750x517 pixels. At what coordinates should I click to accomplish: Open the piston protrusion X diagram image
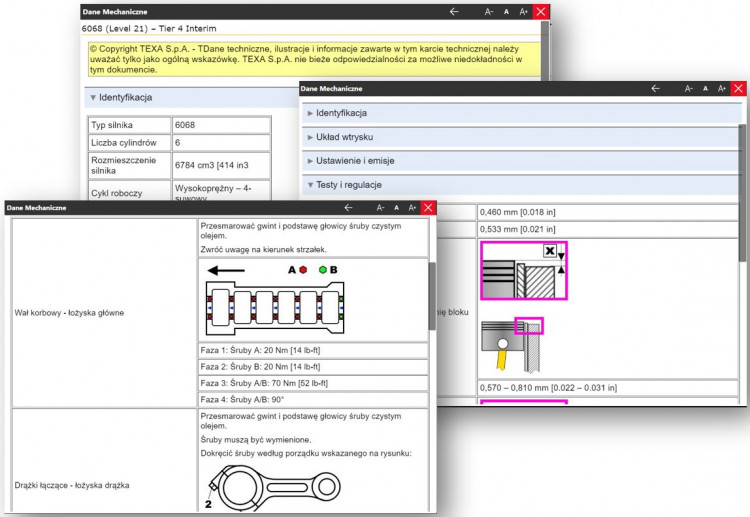[x=524, y=271]
